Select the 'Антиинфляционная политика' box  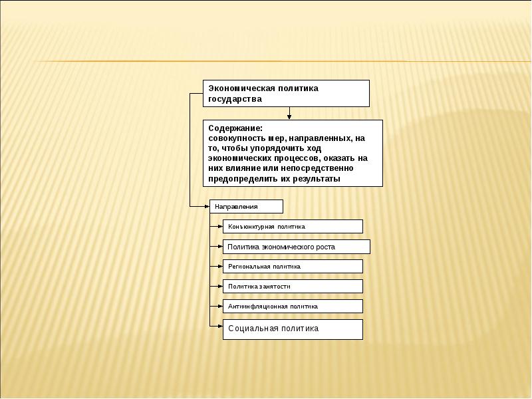point(293,307)
